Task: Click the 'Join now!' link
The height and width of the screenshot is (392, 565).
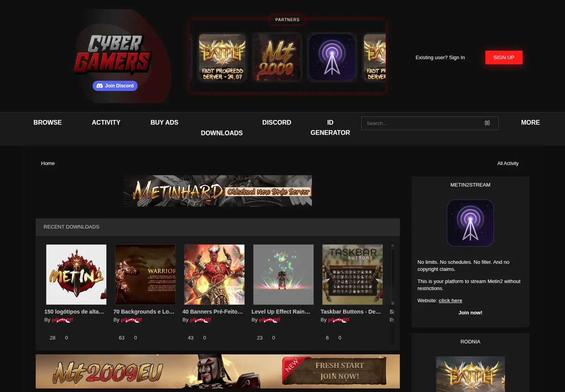Action: click(470, 313)
